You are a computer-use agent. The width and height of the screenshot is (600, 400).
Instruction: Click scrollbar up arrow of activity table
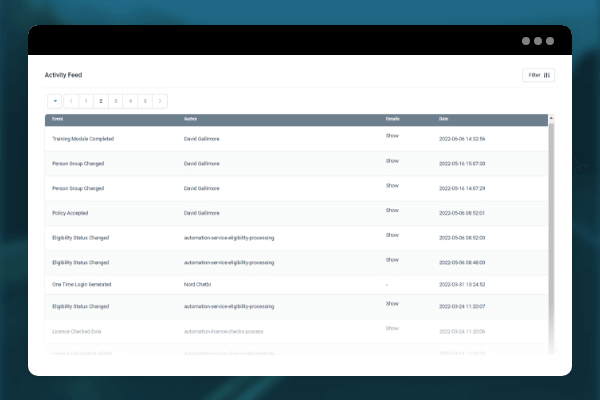coord(551,119)
